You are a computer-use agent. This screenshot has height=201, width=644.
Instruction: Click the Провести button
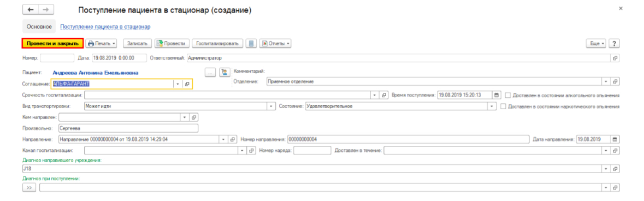(x=172, y=43)
